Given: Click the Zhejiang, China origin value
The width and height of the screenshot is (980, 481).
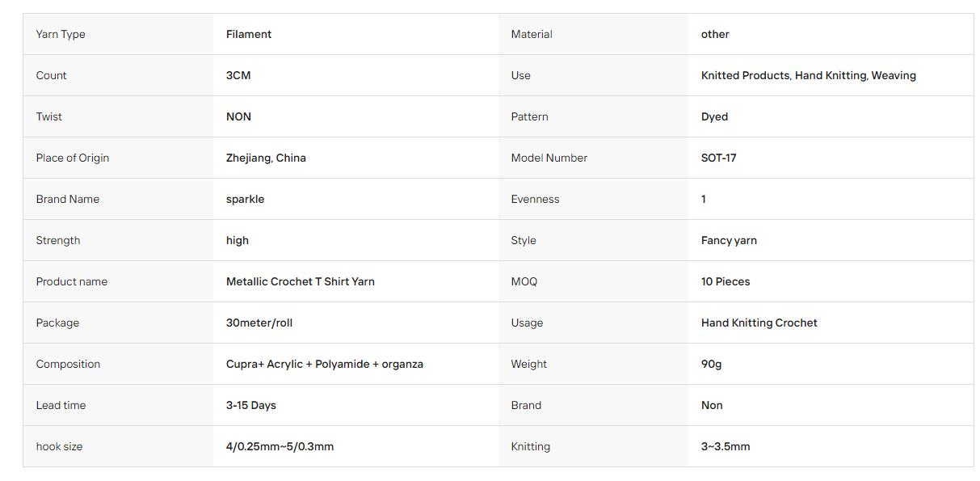Looking at the screenshot, I should [x=266, y=158].
